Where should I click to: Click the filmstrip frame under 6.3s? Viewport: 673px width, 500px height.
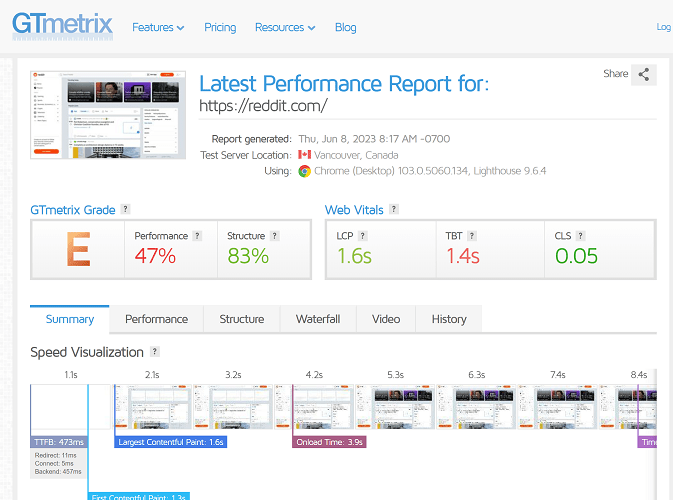coord(476,406)
